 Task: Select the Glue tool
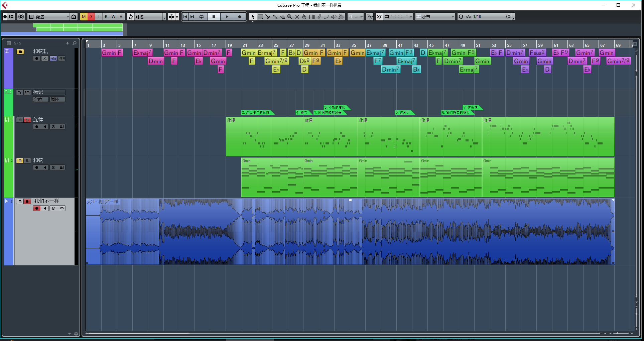coord(275,16)
